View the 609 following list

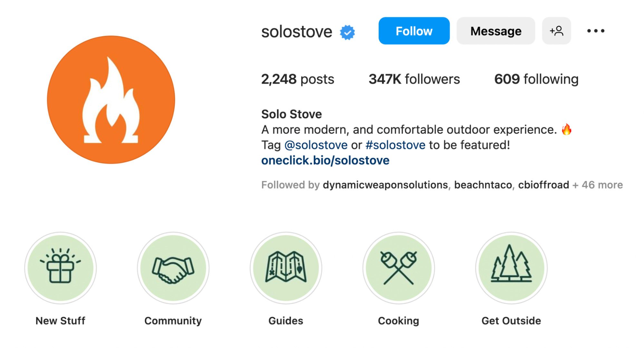tap(536, 79)
